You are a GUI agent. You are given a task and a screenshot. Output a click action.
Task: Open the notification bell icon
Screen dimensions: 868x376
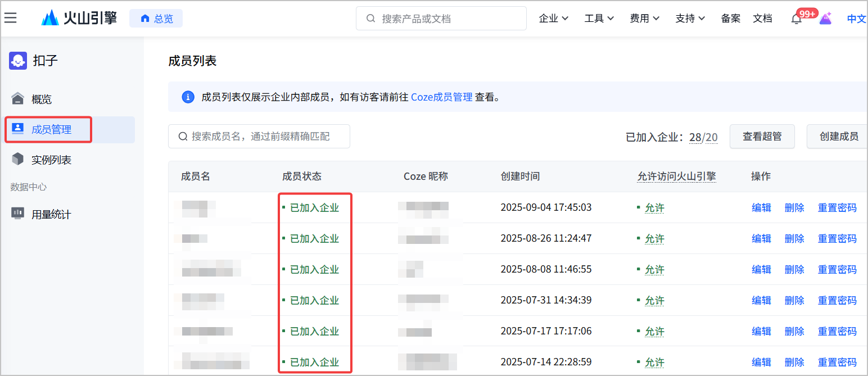(797, 19)
